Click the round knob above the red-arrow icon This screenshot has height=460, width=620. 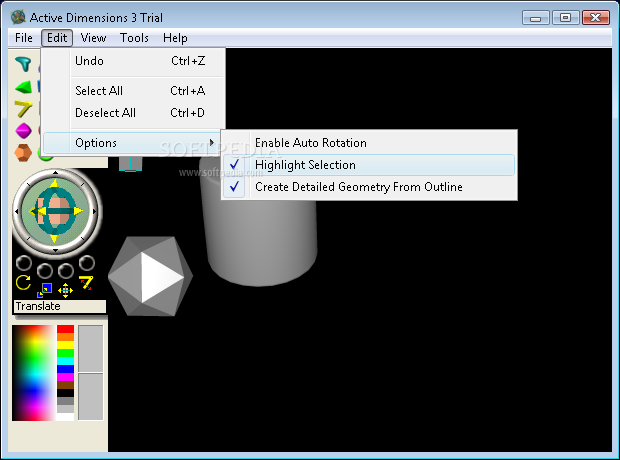[87, 263]
